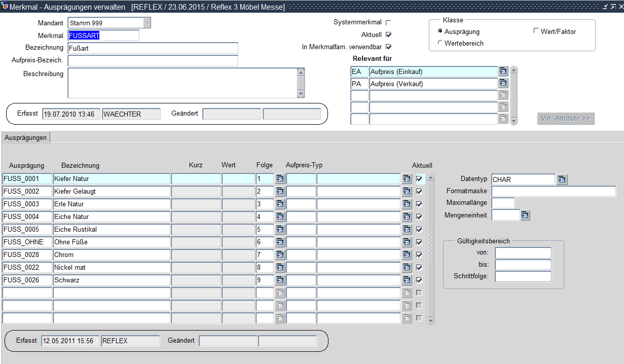Open Aufpreis-Typ lookup icon for Chrom row
Viewport: 624px width, 364px height.
coord(407,254)
